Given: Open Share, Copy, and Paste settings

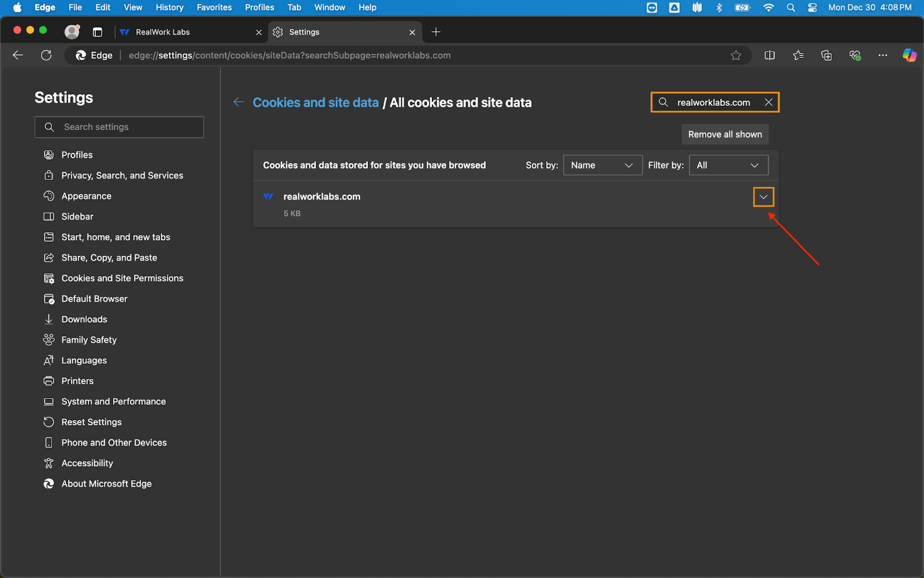Looking at the screenshot, I should click(x=110, y=258).
